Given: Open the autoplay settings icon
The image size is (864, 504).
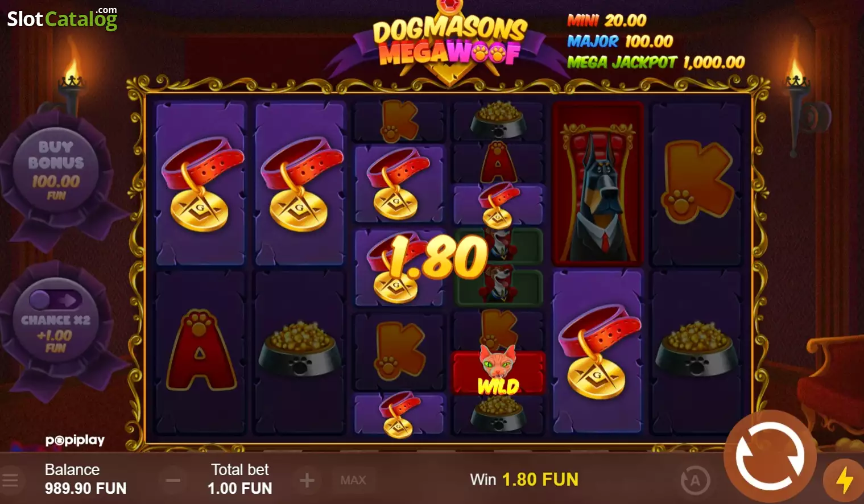Looking at the screenshot, I should click(695, 481).
